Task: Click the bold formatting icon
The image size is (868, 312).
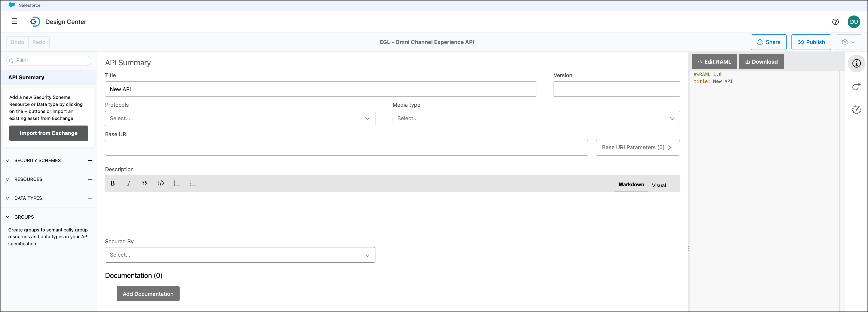Action: tap(113, 183)
